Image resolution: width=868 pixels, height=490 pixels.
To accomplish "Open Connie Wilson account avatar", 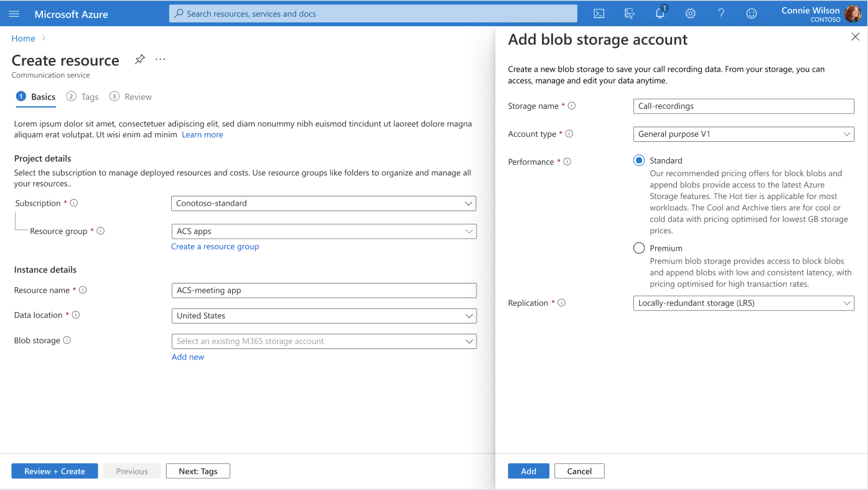I will coord(852,14).
